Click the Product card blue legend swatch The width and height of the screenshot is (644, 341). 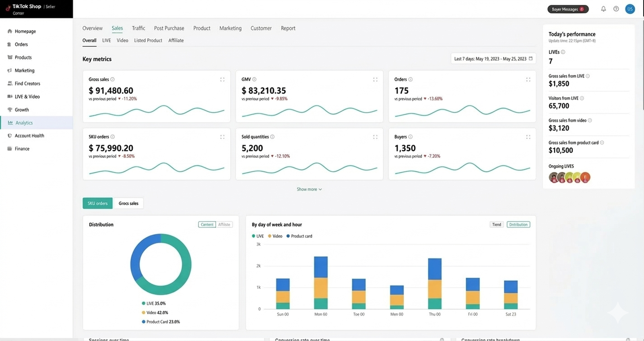click(x=288, y=236)
